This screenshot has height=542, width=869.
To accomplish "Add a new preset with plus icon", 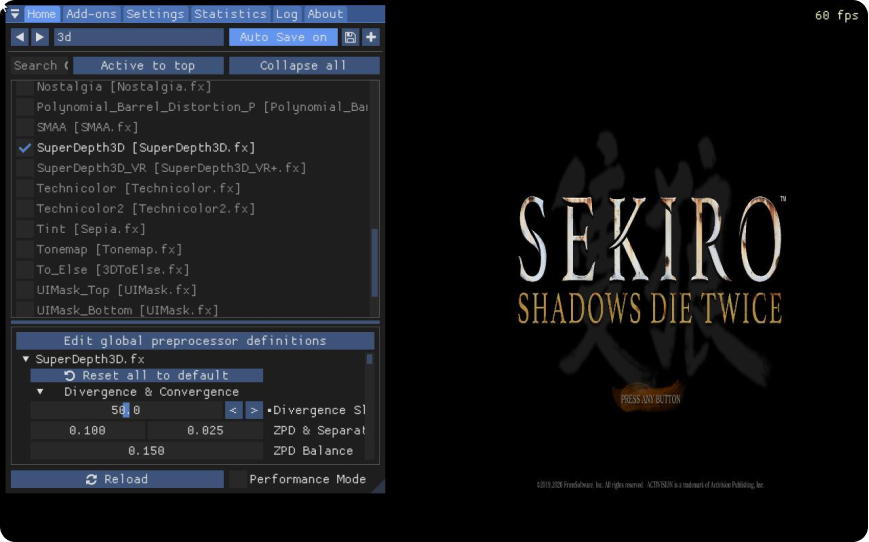I will point(371,37).
